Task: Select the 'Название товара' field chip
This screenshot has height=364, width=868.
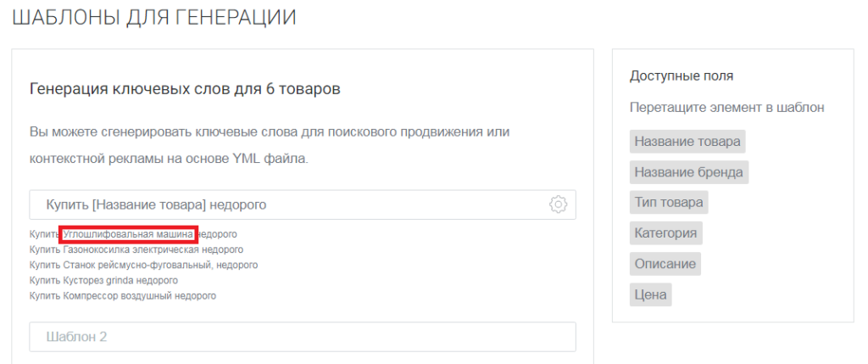Action: click(687, 142)
